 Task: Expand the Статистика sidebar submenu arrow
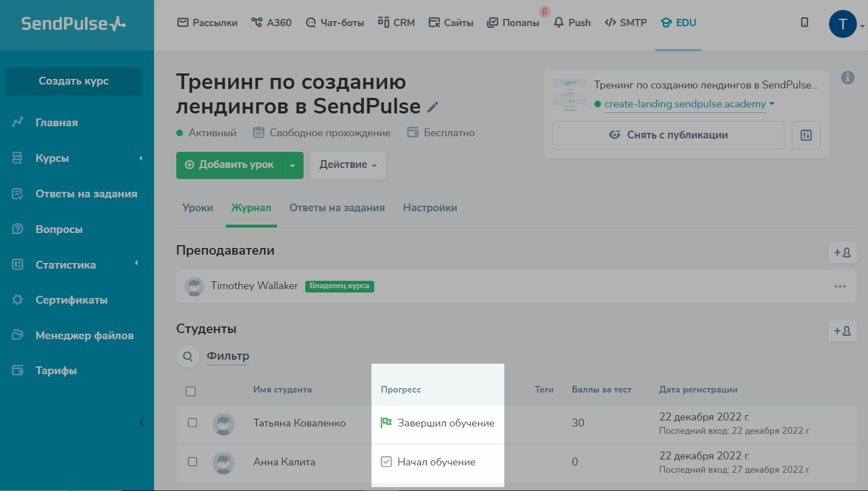136,264
